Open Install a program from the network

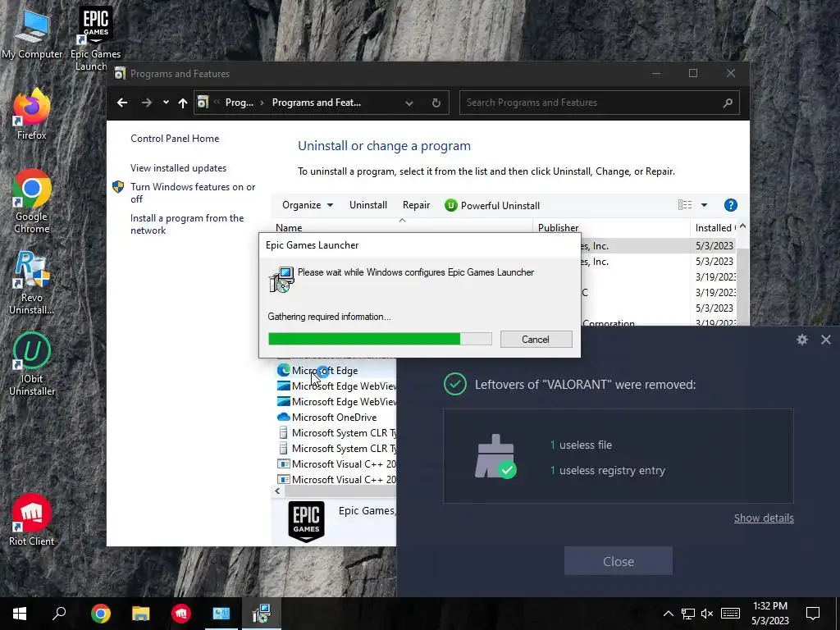[x=187, y=224]
